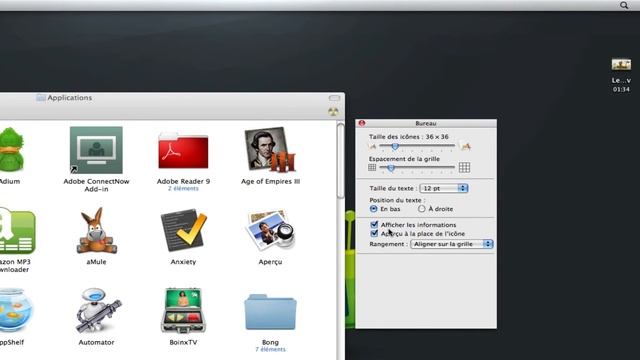Open the Adobe Reader 9 folder
This screenshot has width=640, height=360.
tap(183, 151)
